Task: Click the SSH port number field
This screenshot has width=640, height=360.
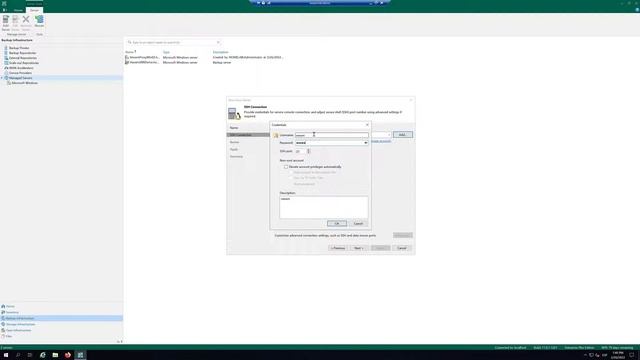Action: coord(300,151)
